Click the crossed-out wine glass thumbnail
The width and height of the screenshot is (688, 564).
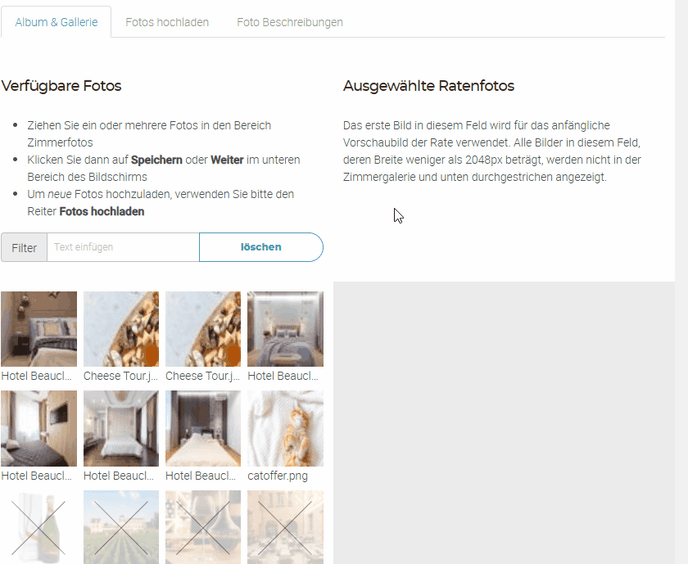[x=203, y=527]
